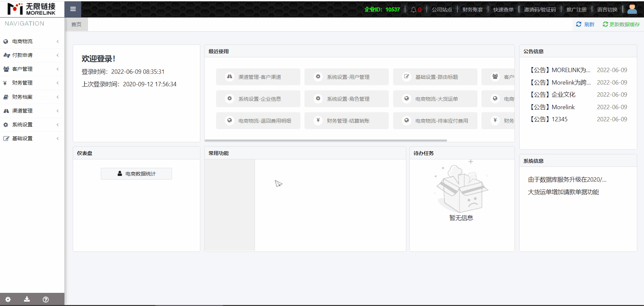Screen dimensions: 644x306
Task: Click the 上次登录时间 2020-09-12 text
Action: click(x=129, y=84)
